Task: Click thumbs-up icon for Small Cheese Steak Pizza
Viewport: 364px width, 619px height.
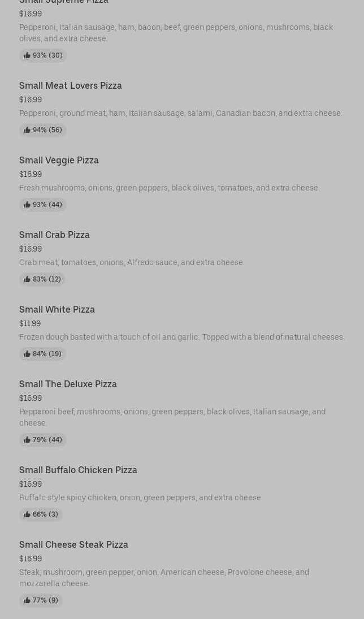Action: point(27,600)
